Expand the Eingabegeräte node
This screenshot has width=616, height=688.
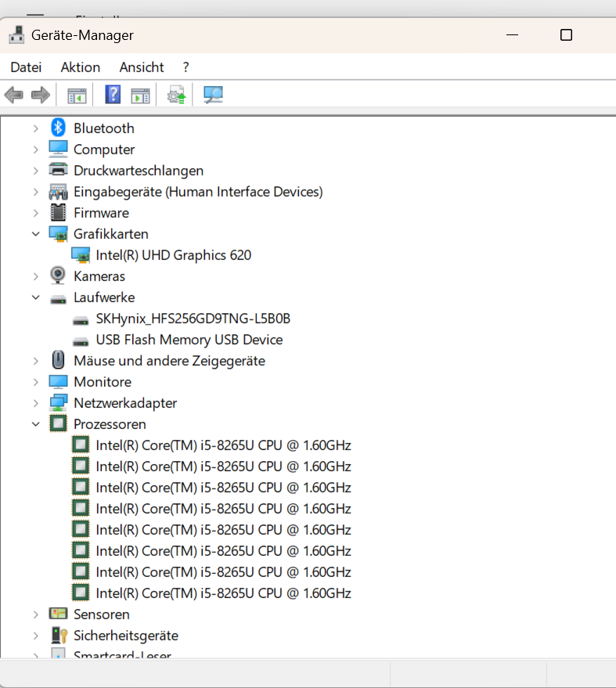35,192
